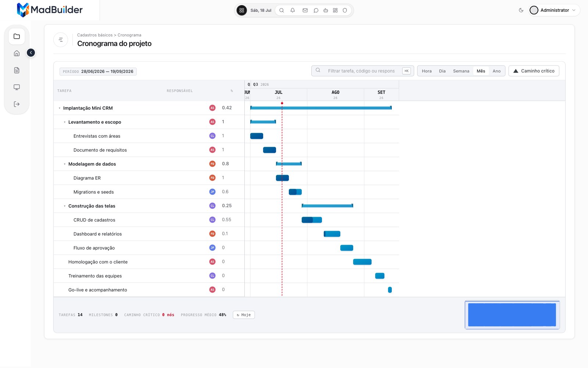The width and height of the screenshot is (588, 368).
Task: Select the Homologação com o cliente row
Action: pos(149,262)
